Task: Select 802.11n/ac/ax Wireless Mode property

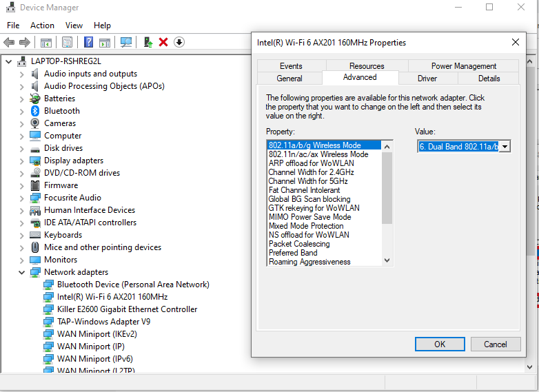Action: tap(324, 154)
